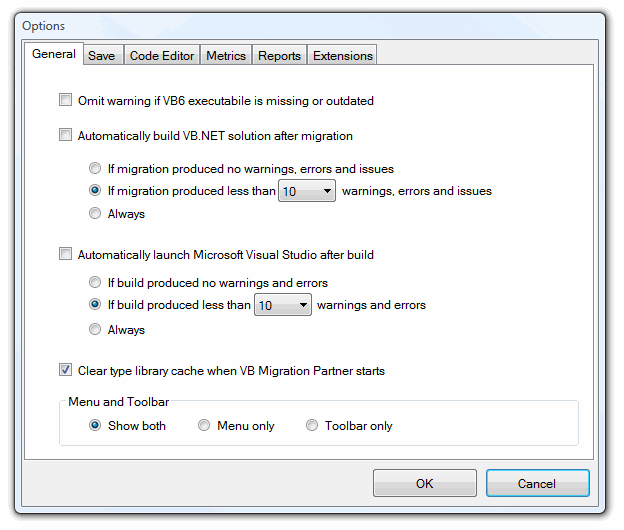624x530 pixels.
Task: Select Menu only radio button
Action: point(204,425)
